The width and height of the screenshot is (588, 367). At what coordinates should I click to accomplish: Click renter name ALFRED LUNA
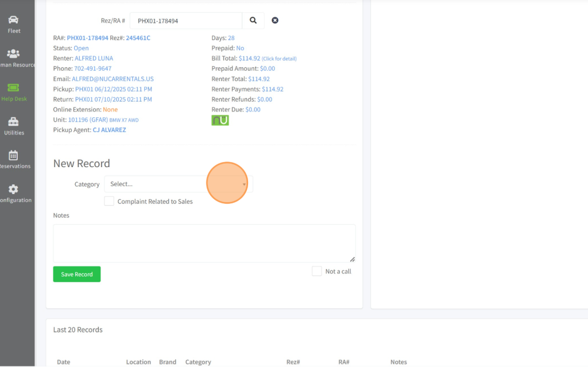(x=94, y=59)
